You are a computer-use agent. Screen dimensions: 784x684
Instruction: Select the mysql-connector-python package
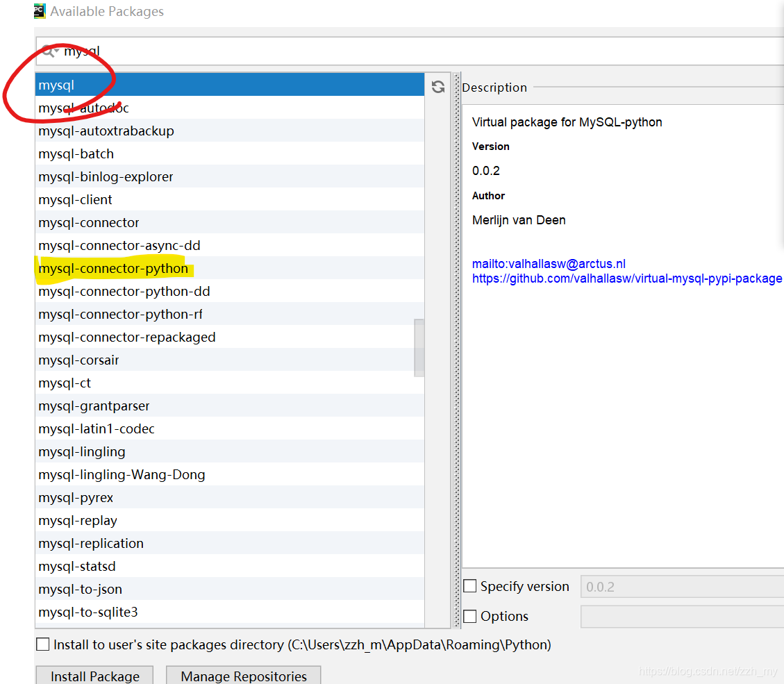click(x=230, y=269)
